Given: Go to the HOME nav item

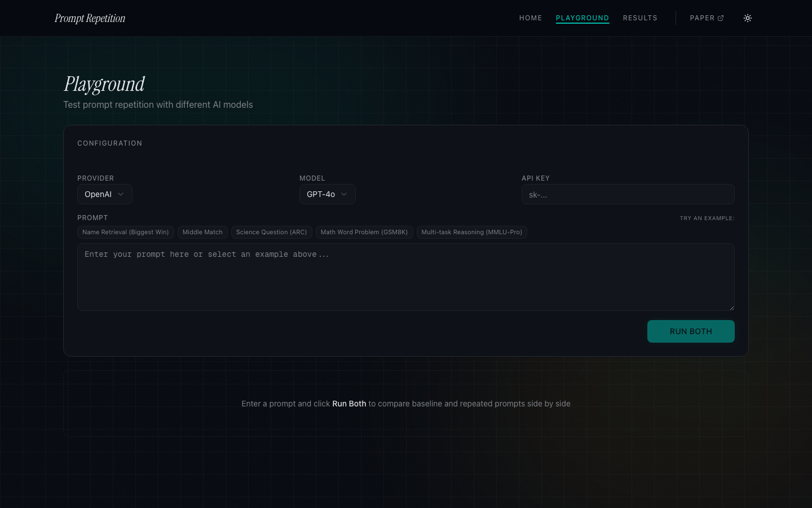Looking at the screenshot, I should click(530, 18).
